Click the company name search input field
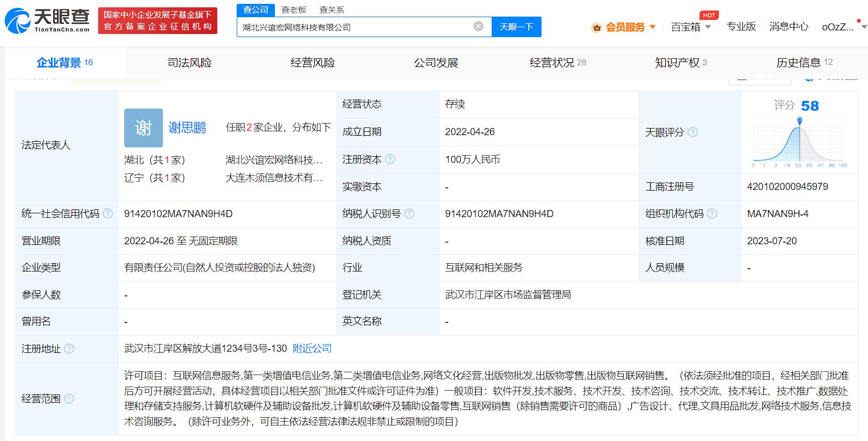868x441 pixels. click(x=355, y=26)
